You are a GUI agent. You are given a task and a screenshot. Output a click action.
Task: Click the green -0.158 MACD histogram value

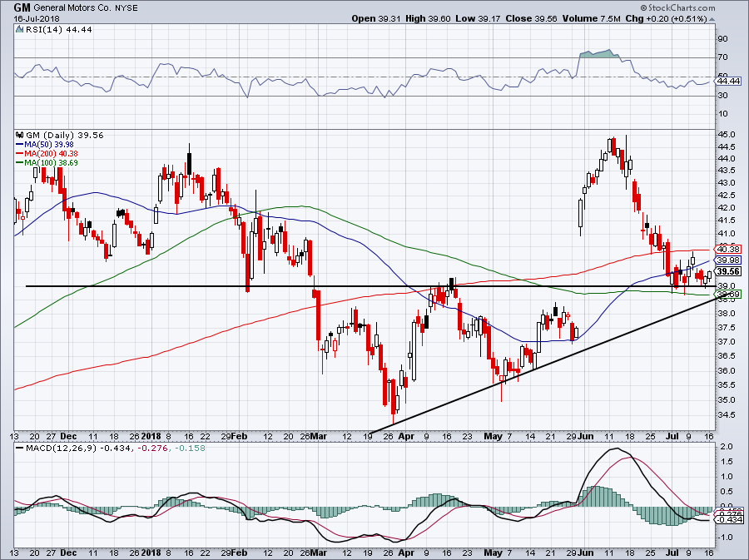tap(190, 448)
